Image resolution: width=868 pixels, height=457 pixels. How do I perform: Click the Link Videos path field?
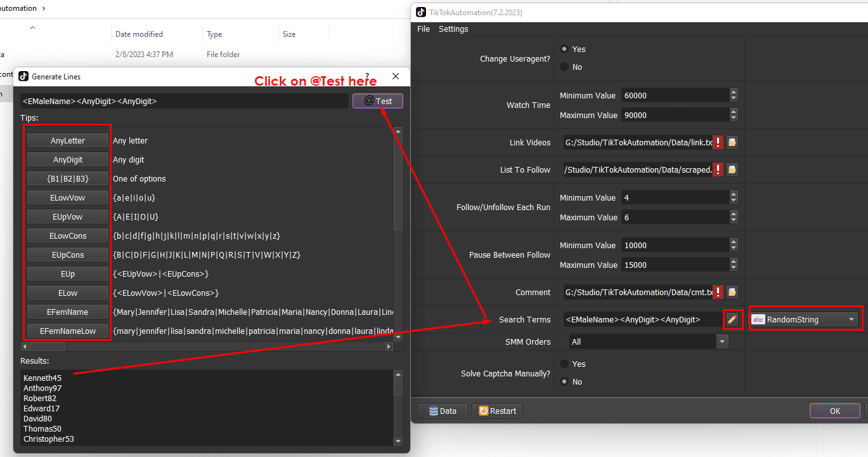pos(637,143)
